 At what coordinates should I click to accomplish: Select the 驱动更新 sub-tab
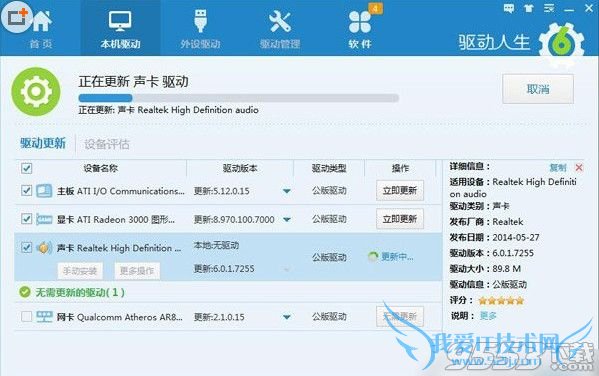coord(43,143)
